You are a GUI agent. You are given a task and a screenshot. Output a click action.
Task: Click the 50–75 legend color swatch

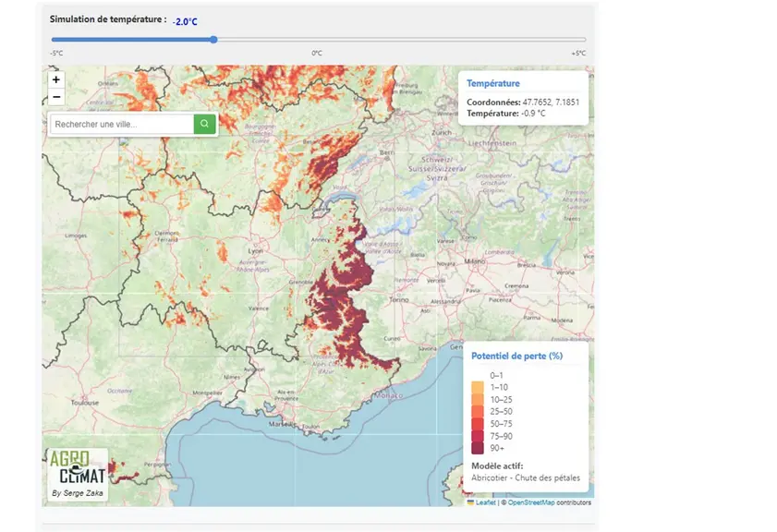(x=478, y=424)
